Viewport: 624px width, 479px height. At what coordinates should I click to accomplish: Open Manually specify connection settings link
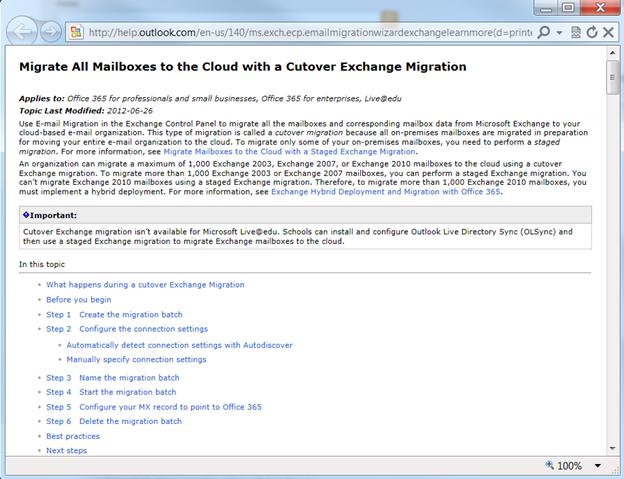pos(136,360)
